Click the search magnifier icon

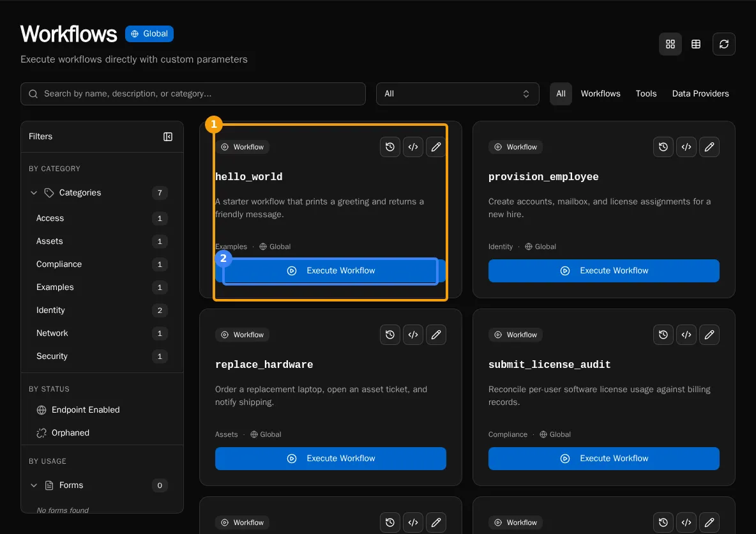click(33, 94)
